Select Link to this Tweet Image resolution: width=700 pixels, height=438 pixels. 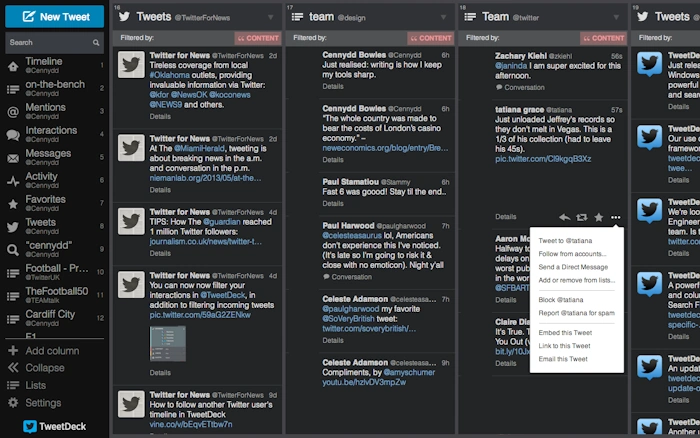tap(564, 346)
